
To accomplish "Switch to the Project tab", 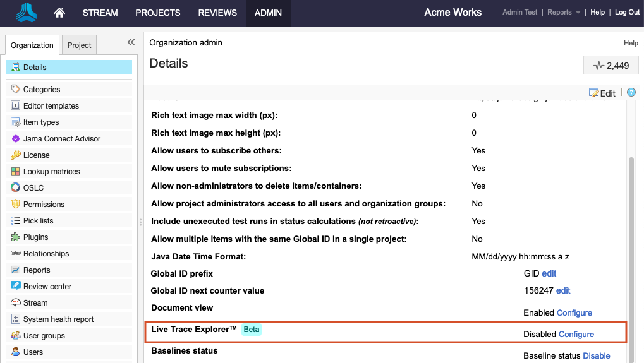I will [x=79, y=45].
